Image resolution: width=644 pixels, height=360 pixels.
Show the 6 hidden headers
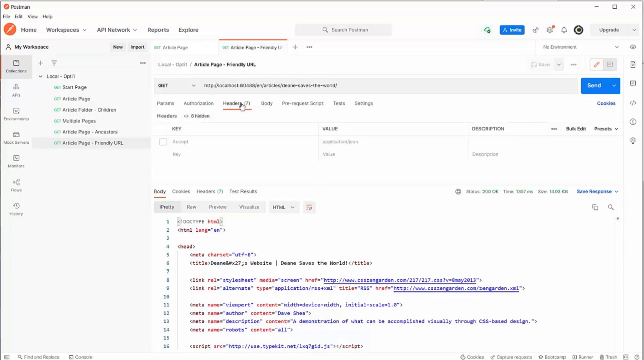click(197, 116)
